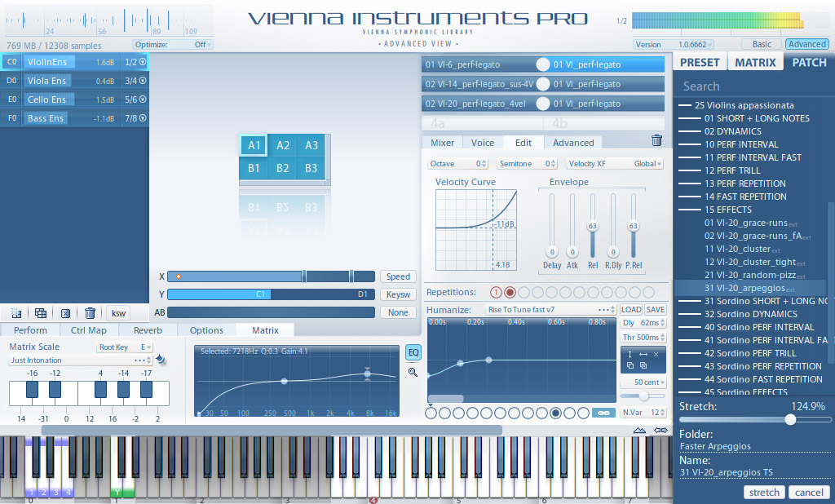
Task: Click the magnifier icon below EQ
Action: point(413,372)
